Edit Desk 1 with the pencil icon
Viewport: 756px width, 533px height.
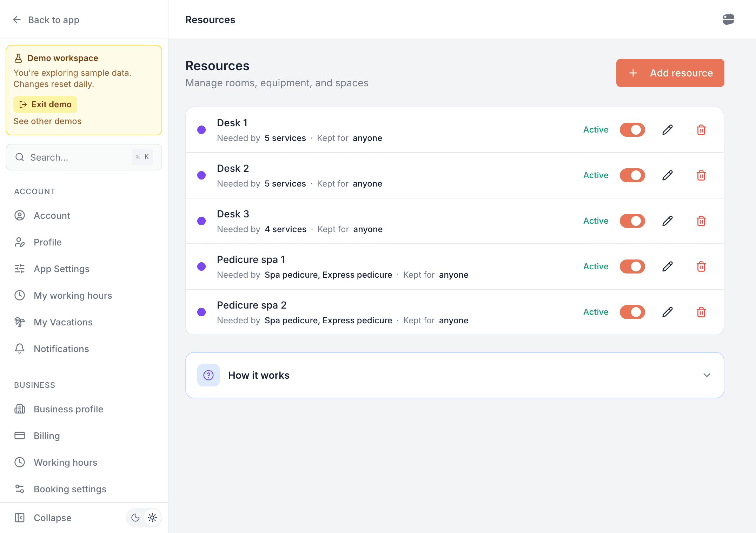(668, 130)
